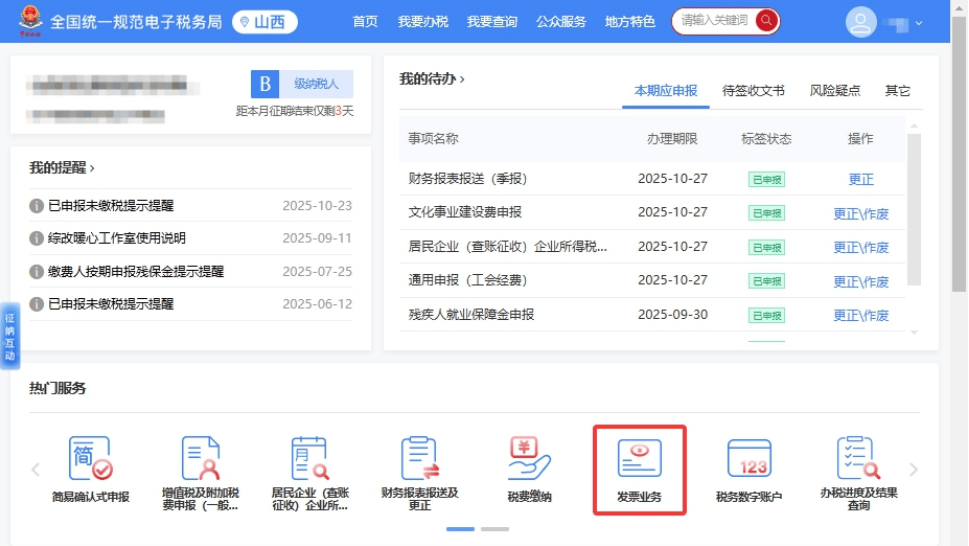Open 财务报表报送及更正 icon
Viewport: 969px width, 546px height.
[x=419, y=460]
